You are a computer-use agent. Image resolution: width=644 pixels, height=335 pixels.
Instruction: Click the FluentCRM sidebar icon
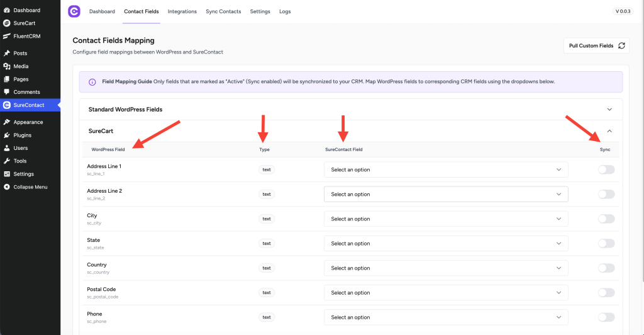[6, 36]
